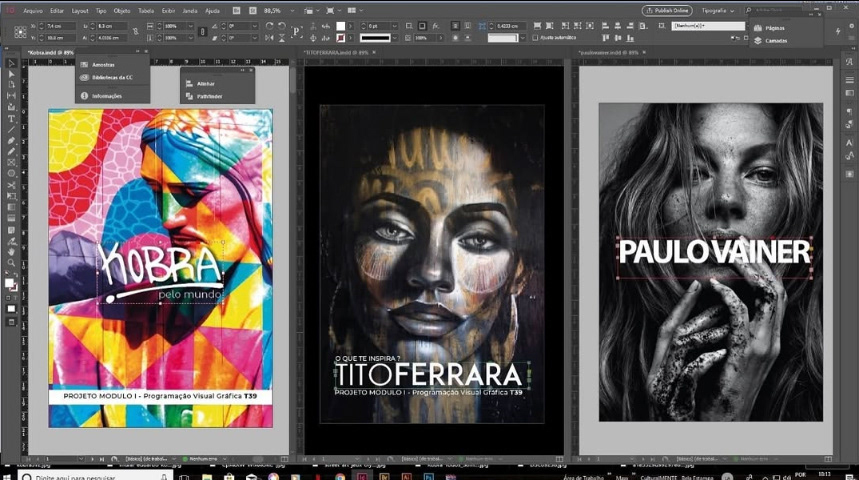Select the Line tool

[11, 129]
